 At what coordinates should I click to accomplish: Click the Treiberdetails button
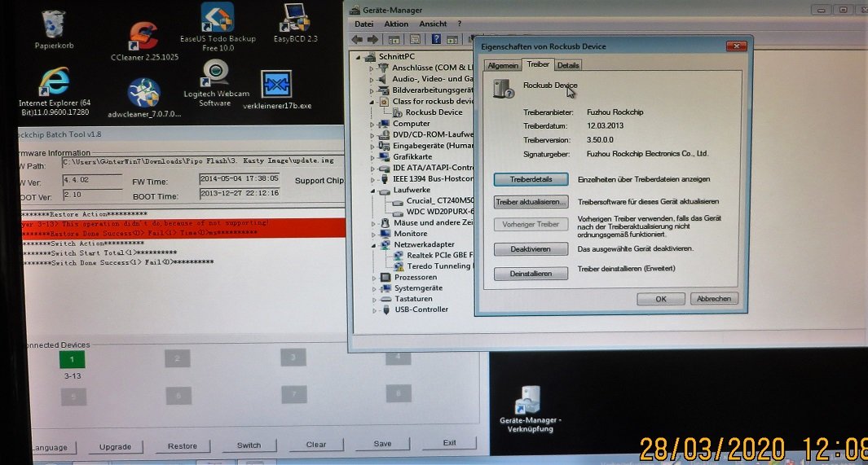coord(531,179)
